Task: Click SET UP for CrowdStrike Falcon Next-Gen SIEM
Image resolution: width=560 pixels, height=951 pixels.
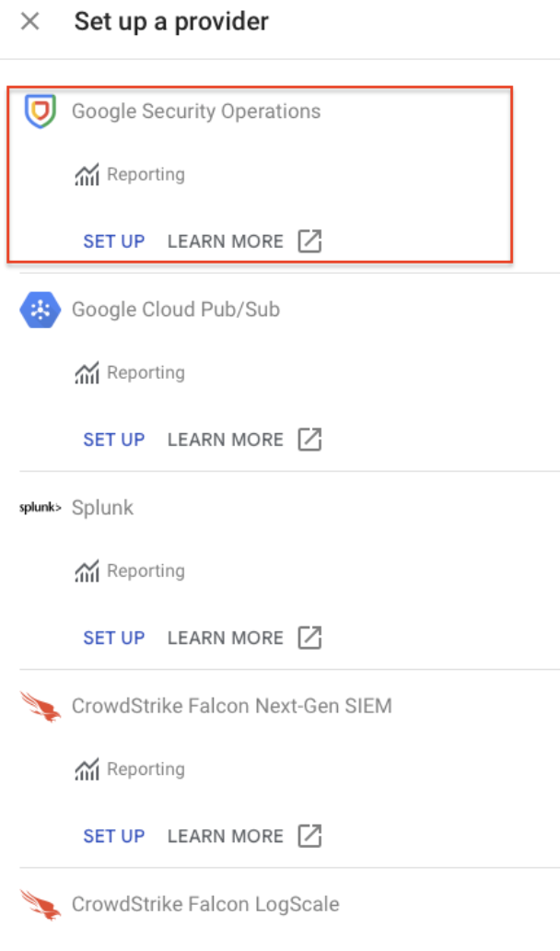Action: [113, 835]
